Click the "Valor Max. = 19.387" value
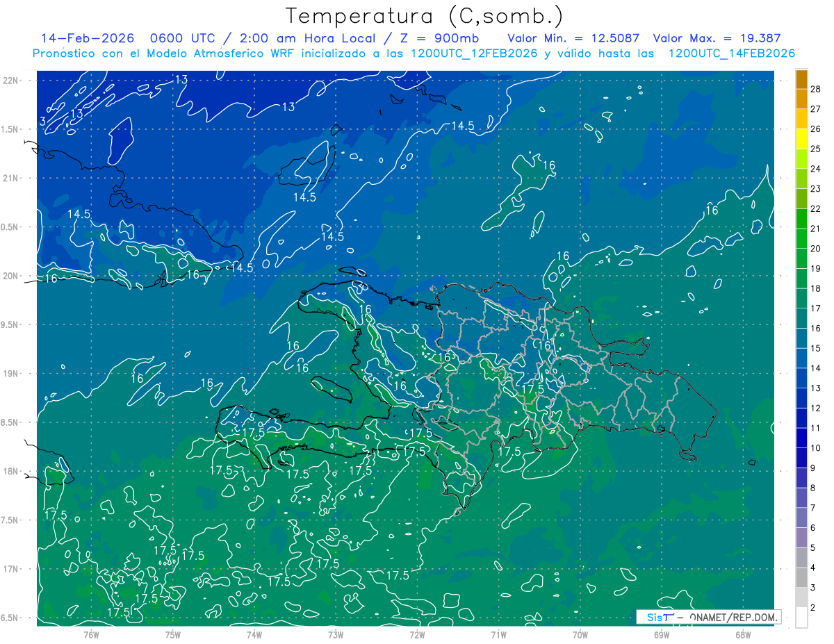Screen dimensions: 834x644 point(717,39)
